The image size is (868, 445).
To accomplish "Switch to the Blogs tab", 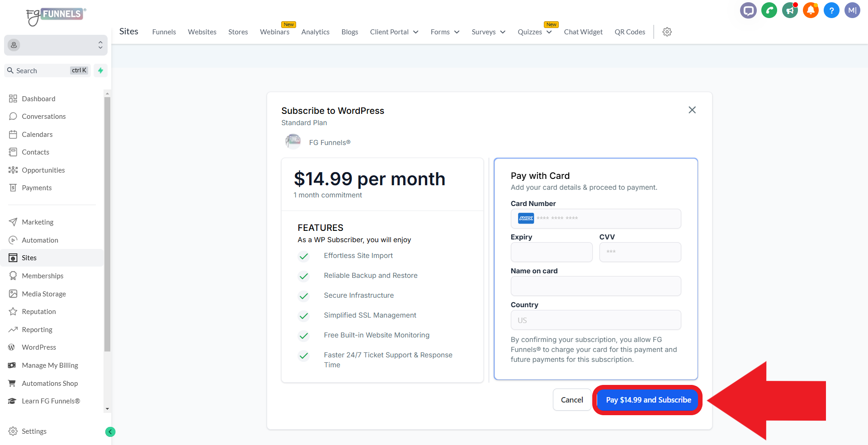I will pos(349,32).
